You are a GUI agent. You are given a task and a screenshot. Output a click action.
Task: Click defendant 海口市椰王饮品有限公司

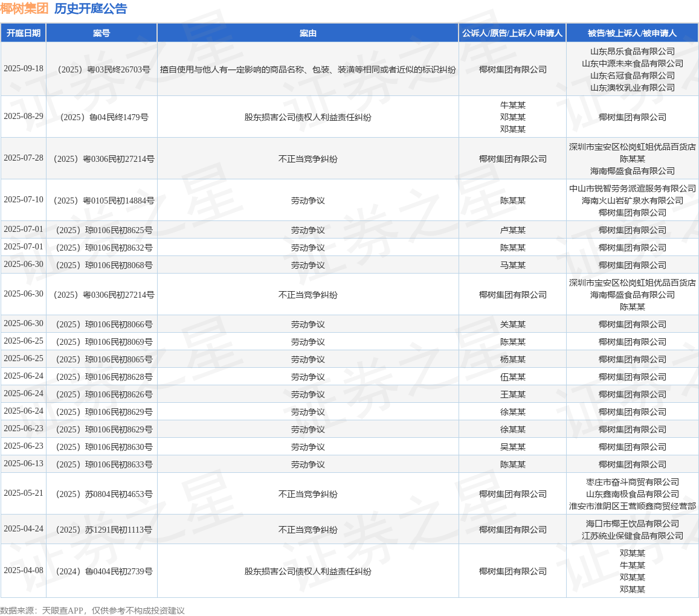(x=632, y=523)
